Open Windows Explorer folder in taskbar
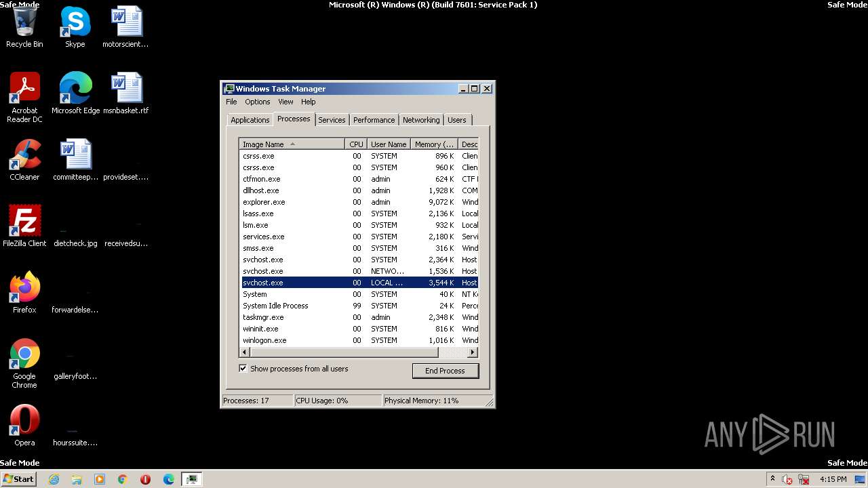868x488 pixels. click(x=77, y=479)
